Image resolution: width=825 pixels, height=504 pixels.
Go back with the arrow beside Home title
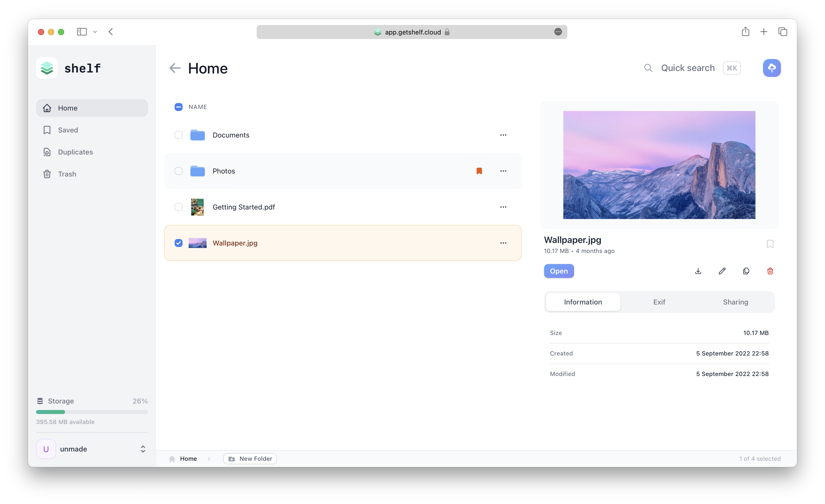click(175, 68)
